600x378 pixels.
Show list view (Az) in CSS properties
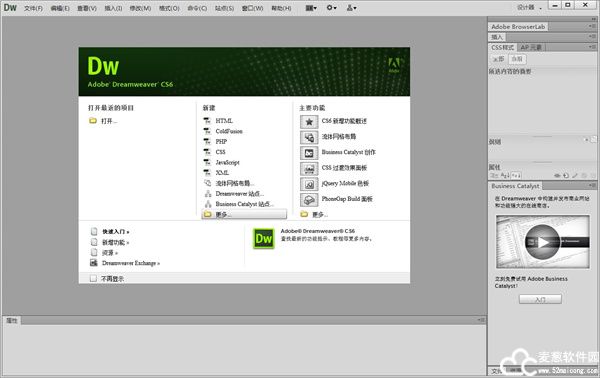[x=505, y=175]
